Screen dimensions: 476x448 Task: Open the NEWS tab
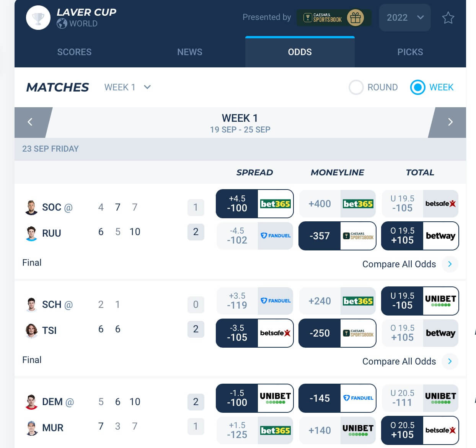pos(190,52)
